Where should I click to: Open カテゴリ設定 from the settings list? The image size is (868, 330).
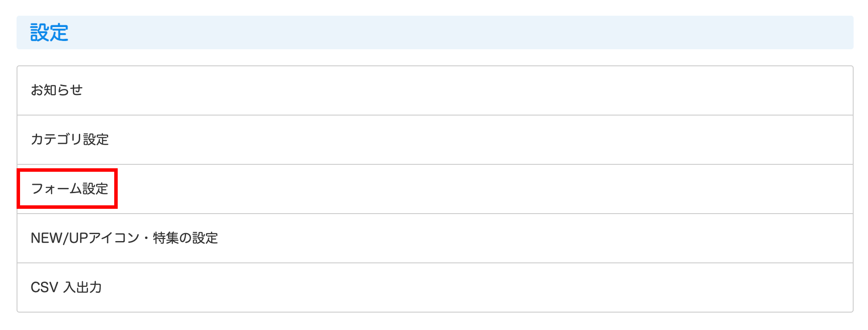70,139
